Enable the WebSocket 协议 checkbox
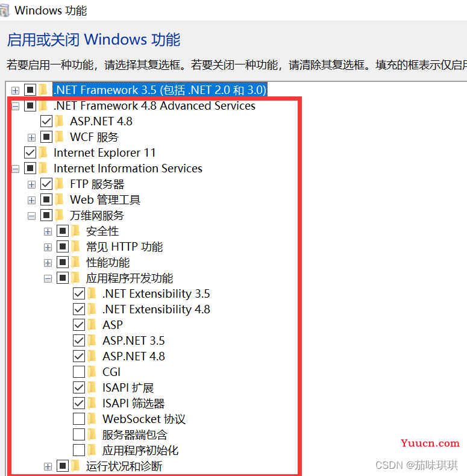Image resolution: width=467 pixels, height=476 pixels. [79, 419]
